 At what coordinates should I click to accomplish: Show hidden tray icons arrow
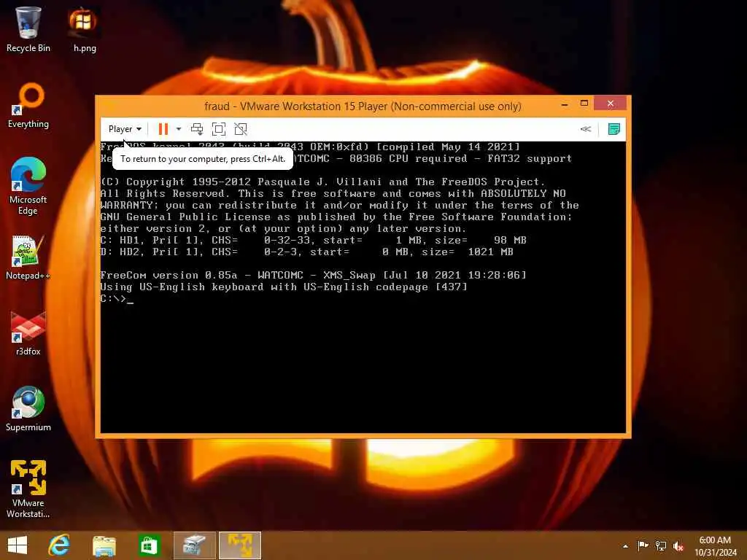pyautogui.click(x=625, y=545)
